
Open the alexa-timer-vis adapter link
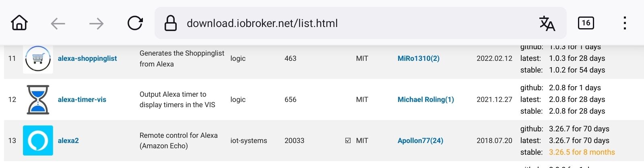pos(82,100)
